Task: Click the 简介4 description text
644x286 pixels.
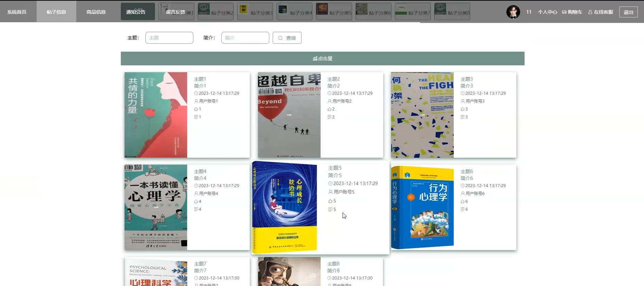Action: [200, 178]
